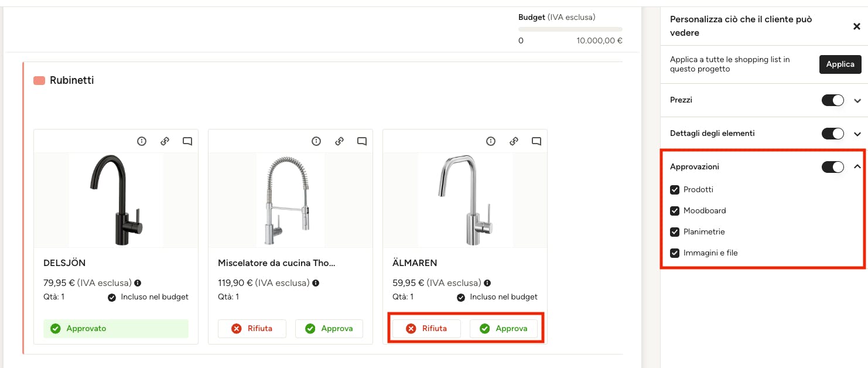The image size is (868, 368).
Task: Expand the Prezzi section chevron
Action: click(857, 101)
